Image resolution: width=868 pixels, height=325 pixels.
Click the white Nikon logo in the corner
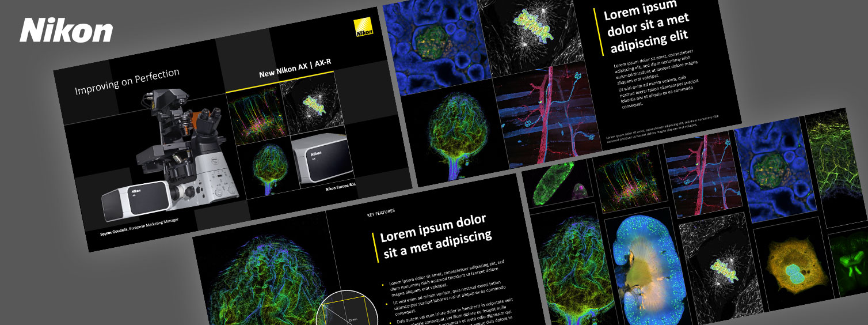click(66, 31)
